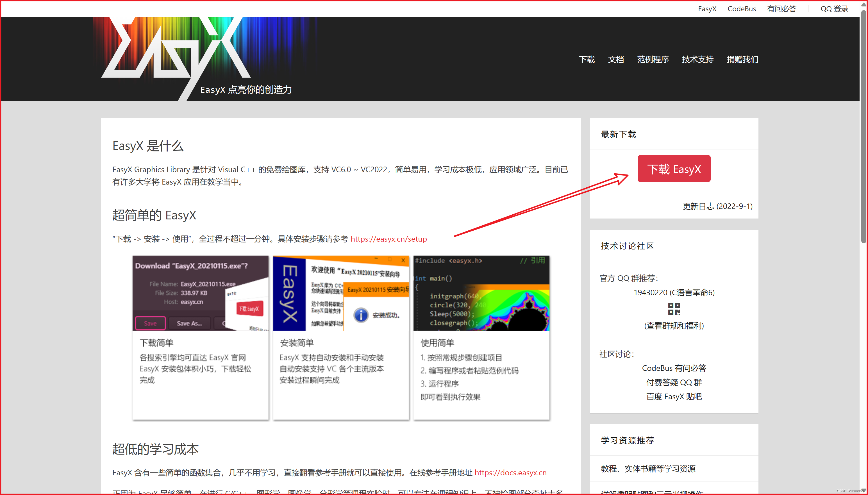Click 付费答疑 QQ 群 link
This screenshot has height=495, width=868.
(x=674, y=382)
